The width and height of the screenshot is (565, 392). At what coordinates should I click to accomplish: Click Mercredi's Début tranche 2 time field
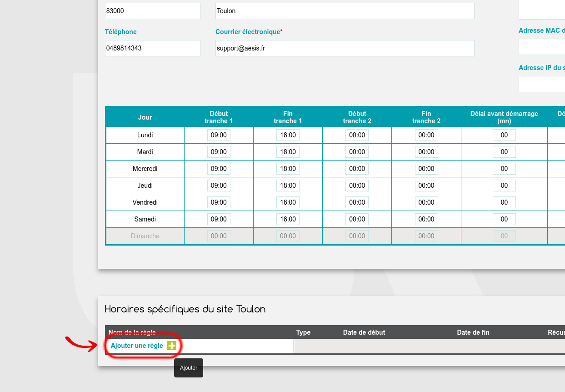click(x=357, y=169)
